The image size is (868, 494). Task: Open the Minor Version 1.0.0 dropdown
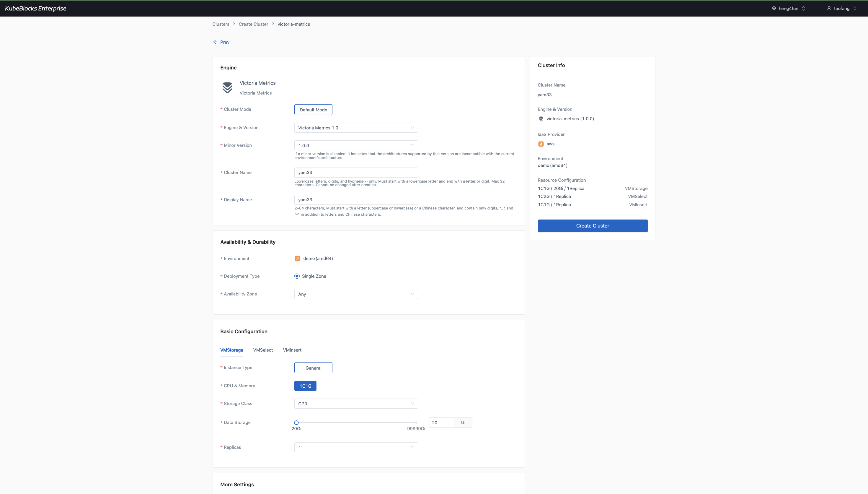[356, 145]
